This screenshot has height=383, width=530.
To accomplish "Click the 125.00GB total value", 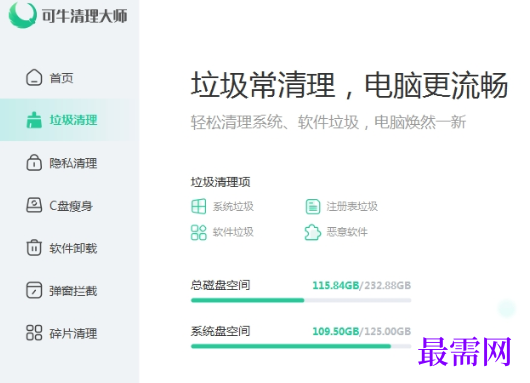I will 387,331.
